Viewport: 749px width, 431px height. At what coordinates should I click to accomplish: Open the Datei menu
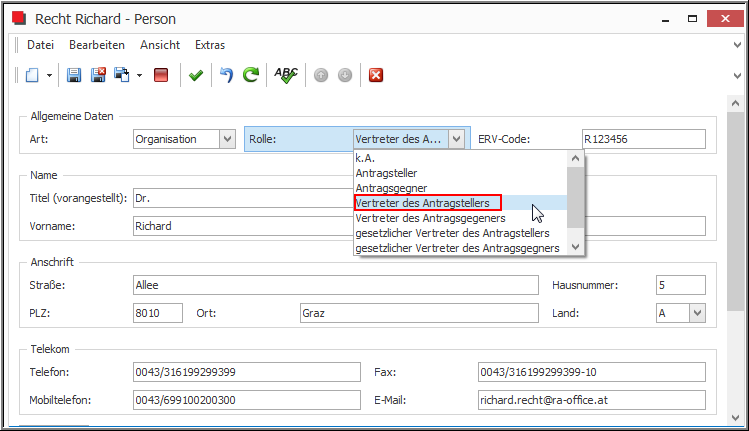click(x=40, y=45)
